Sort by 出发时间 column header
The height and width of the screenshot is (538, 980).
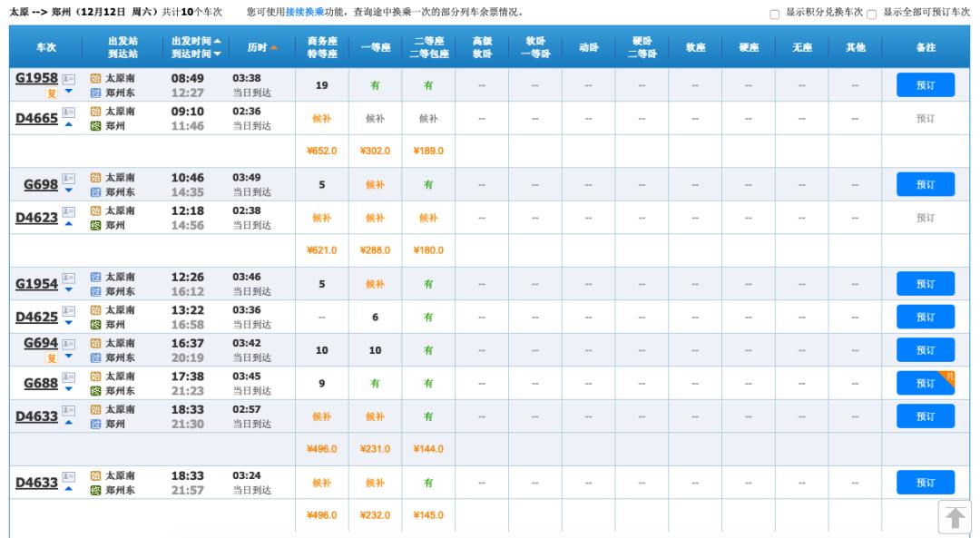click(196, 41)
